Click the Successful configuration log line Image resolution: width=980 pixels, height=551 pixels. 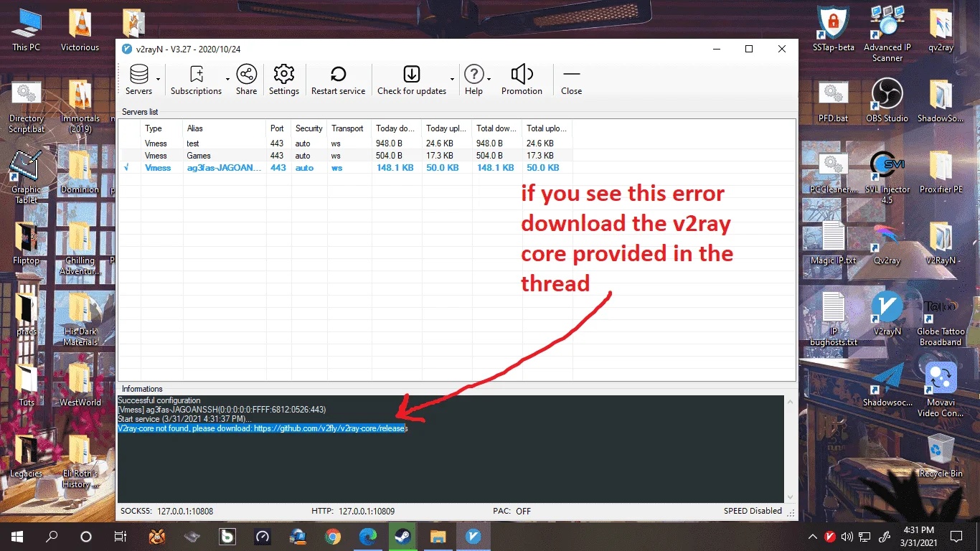tap(159, 400)
